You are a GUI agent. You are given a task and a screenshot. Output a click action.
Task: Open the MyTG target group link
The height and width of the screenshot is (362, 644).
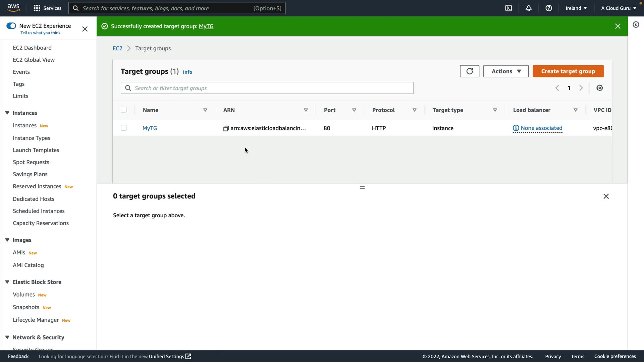[150, 128]
